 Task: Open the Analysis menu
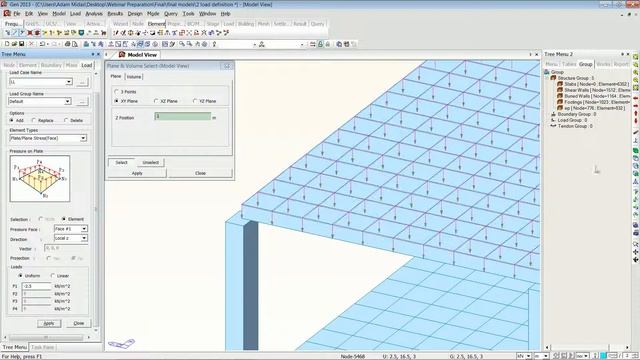coord(94,13)
